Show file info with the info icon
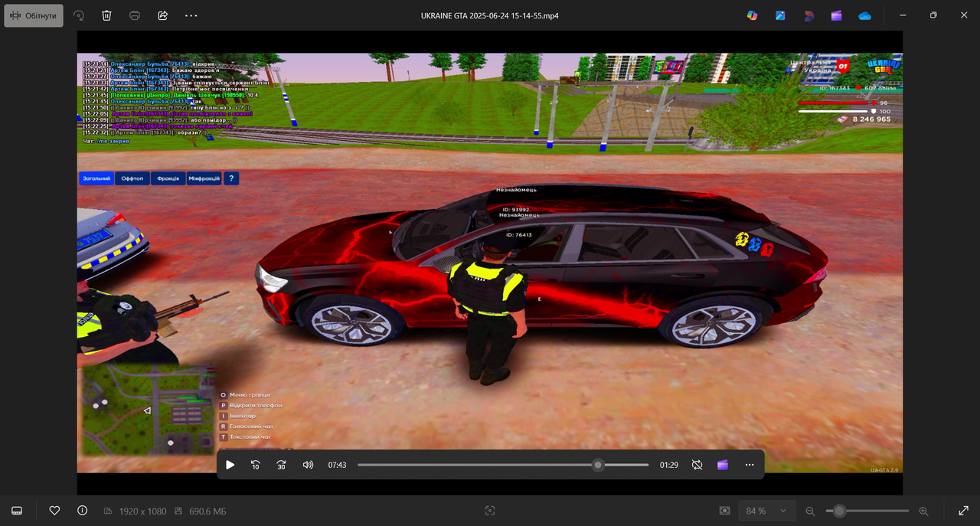Viewport: 980px width, 526px height. click(x=82, y=511)
